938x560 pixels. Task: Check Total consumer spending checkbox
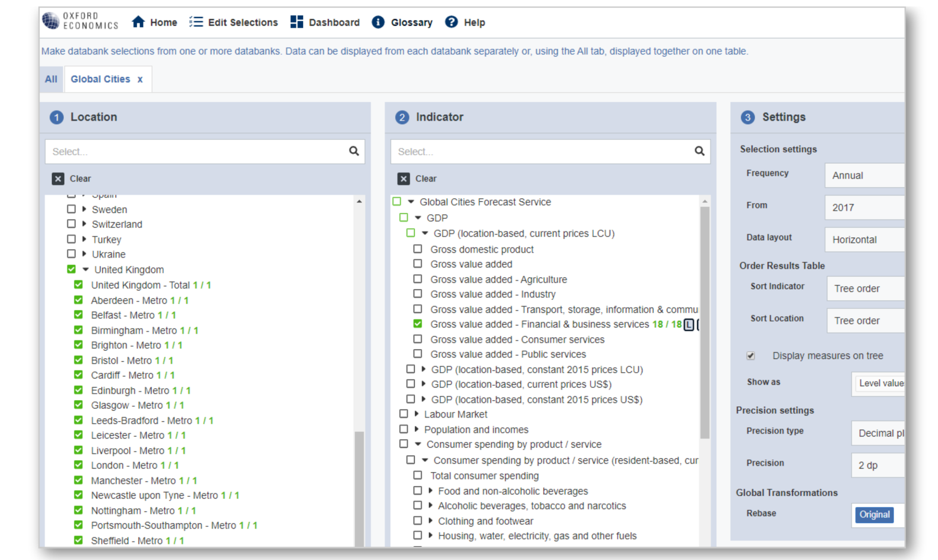point(417,475)
